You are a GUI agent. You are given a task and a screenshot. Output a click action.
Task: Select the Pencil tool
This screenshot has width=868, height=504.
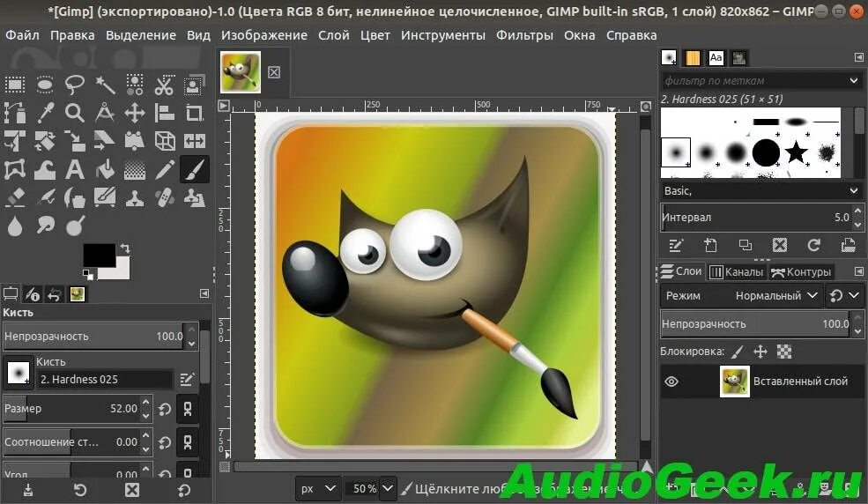click(x=164, y=169)
